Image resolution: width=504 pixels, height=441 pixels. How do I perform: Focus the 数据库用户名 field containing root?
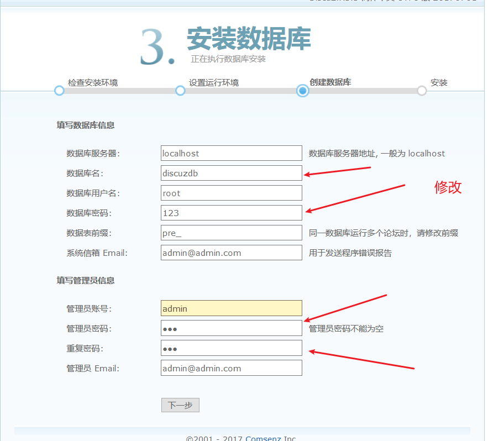[x=232, y=193]
